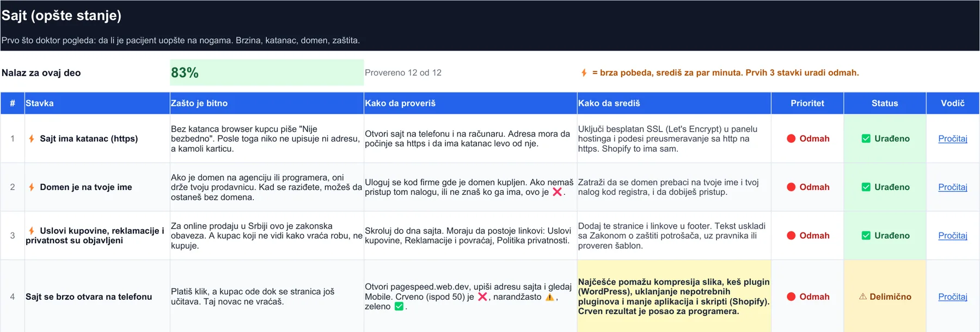Select 'Sajt se brzo otvara na telefonu' cell
The width and height of the screenshot is (980, 332).
coord(97,297)
